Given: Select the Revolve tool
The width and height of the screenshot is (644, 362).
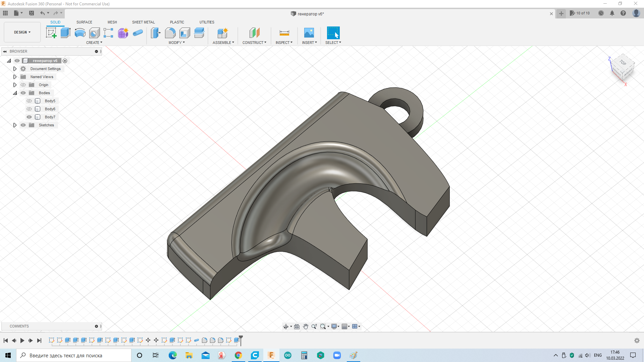Looking at the screenshot, I should (80, 33).
